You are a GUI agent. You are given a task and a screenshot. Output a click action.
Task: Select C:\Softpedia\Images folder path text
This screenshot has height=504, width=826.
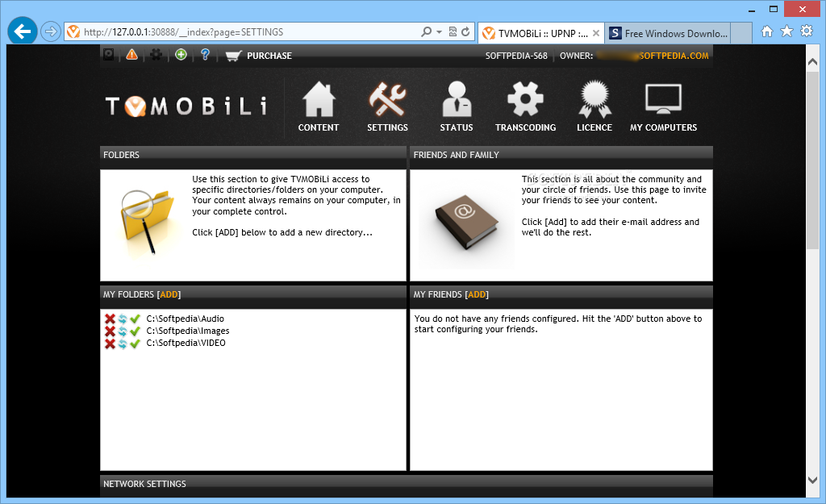point(188,331)
